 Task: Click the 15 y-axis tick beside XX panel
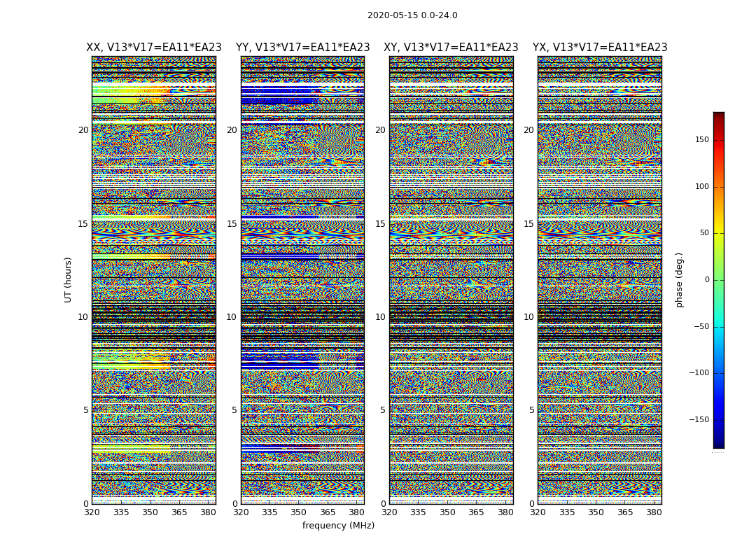(83, 224)
